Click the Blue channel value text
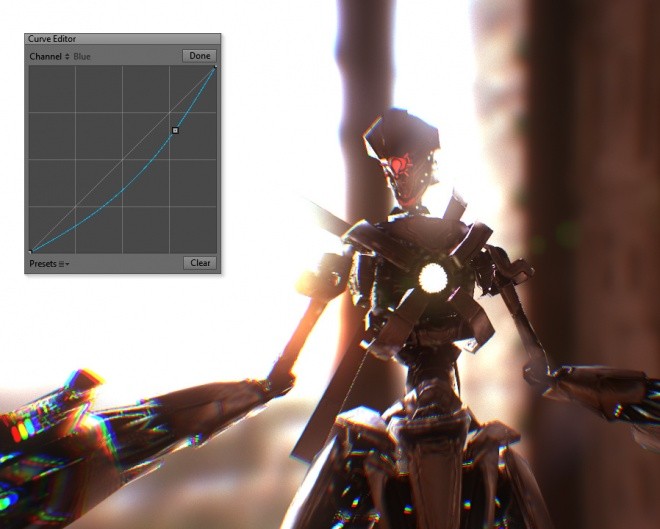The height and width of the screenshot is (529, 660). pyautogui.click(x=82, y=56)
